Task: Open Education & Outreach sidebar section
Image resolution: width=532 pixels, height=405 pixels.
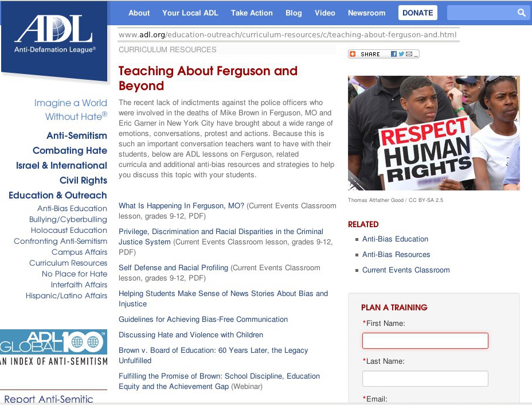Action: (x=58, y=195)
